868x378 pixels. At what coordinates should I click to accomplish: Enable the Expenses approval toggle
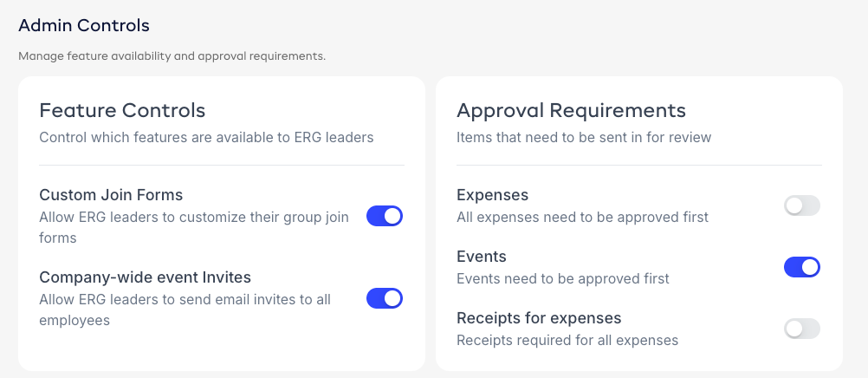801,206
